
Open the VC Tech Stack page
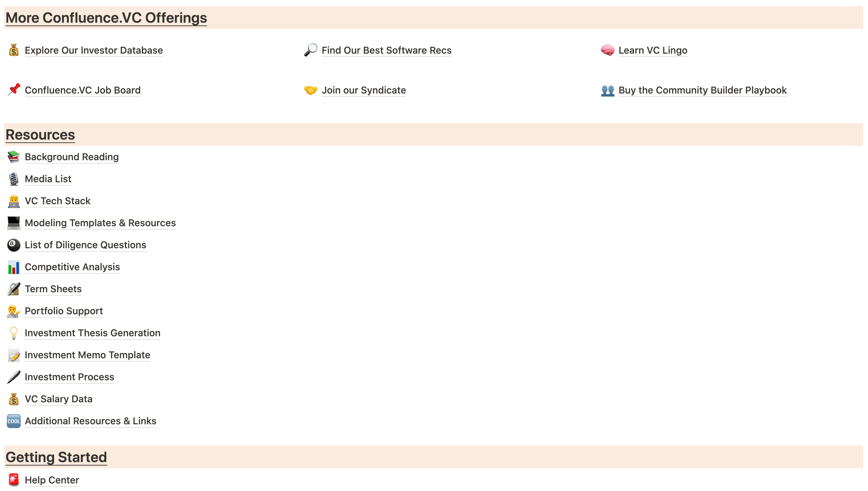57,201
